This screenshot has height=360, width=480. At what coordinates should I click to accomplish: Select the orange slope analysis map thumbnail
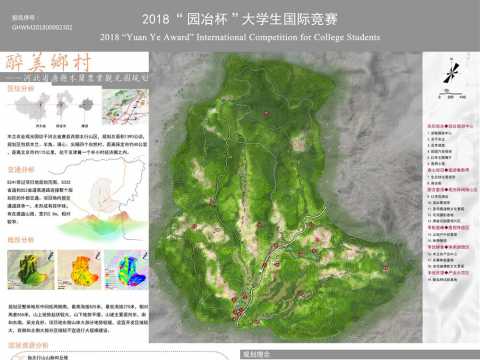[79, 269]
